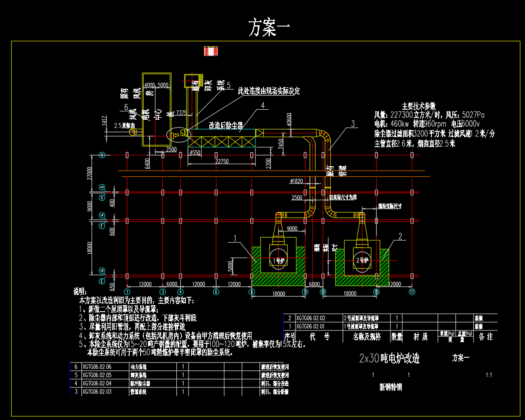Select the 22750 dimension text
Screen dimensions: 525x420
click(222, 161)
